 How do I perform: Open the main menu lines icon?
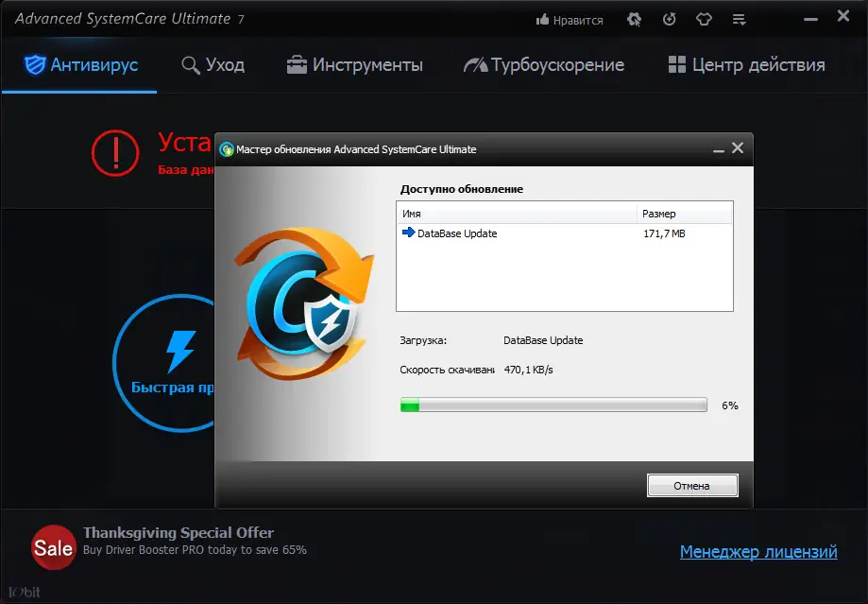pos(739,20)
